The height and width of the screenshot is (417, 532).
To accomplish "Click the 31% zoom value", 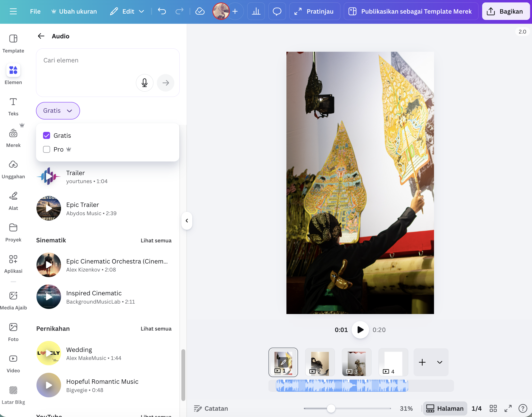I will pyautogui.click(x=406, y=408).
